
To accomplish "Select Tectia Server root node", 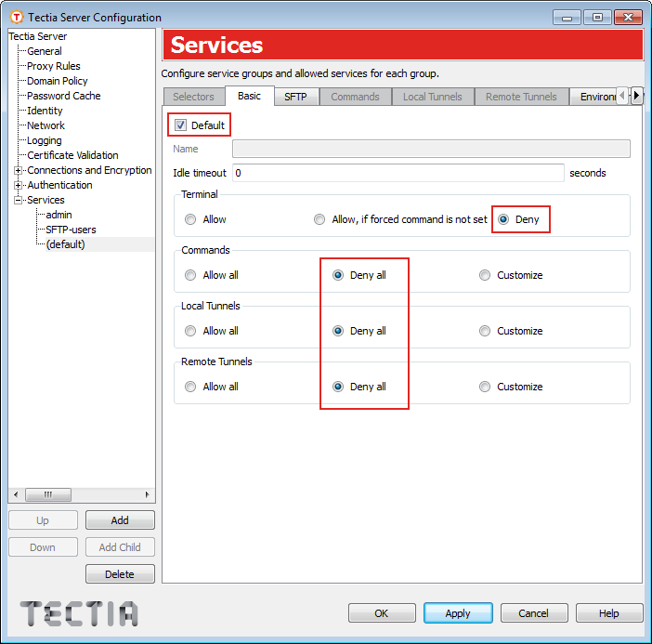I will click(37, 36).
